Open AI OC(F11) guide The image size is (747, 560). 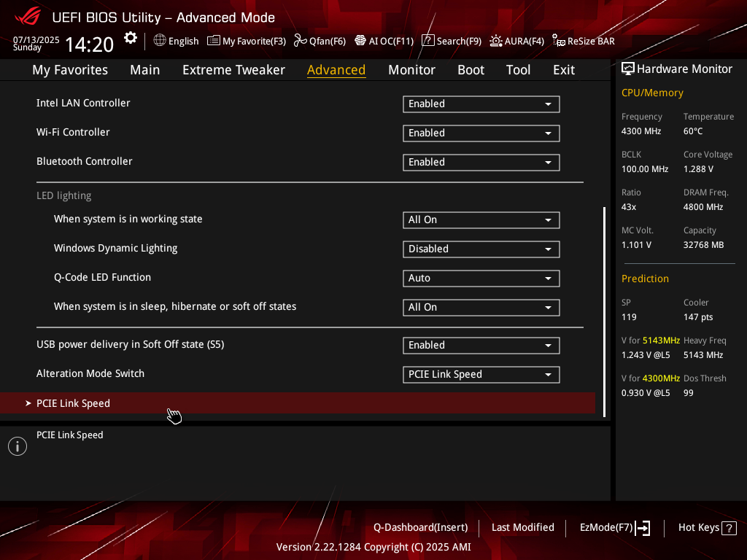click(x=384, y=41)
